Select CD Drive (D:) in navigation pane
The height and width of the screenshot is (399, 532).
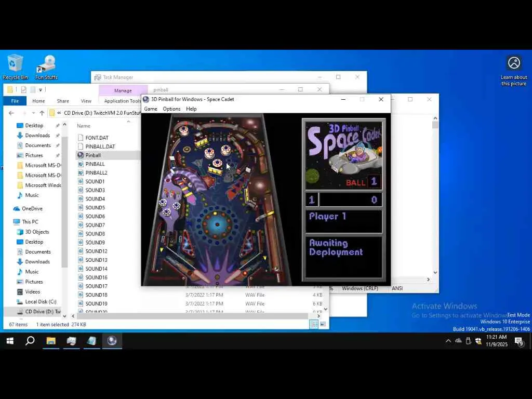(43, 311)
